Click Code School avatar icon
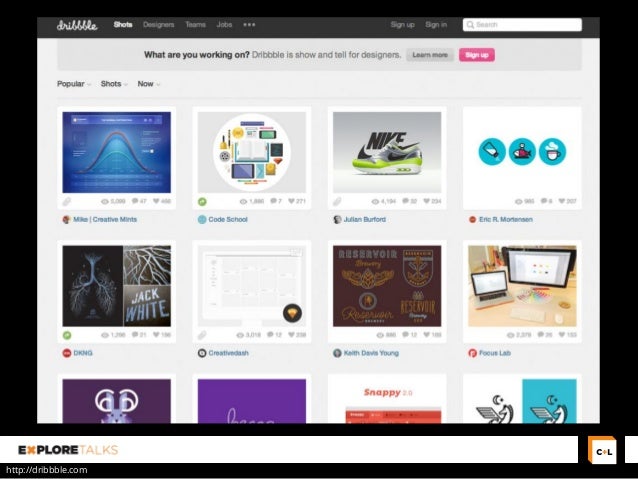The height and width of the screenshot is (479, 638). point(202,220)
